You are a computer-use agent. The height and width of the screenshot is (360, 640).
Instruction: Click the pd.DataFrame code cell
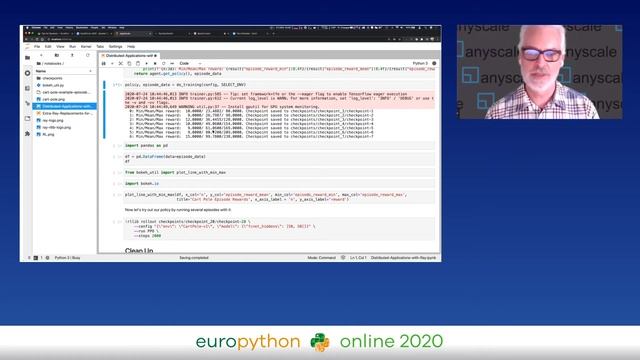[x=279, y=159]
